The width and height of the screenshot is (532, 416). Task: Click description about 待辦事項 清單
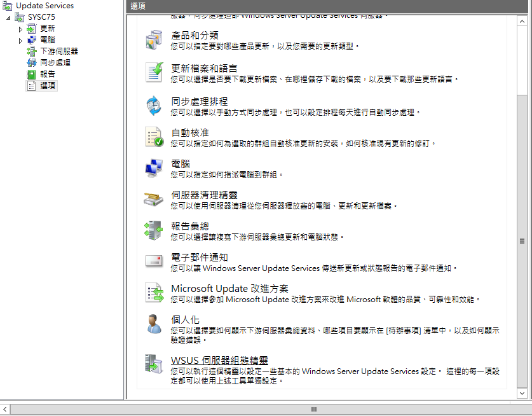click(x=335, y=335)
